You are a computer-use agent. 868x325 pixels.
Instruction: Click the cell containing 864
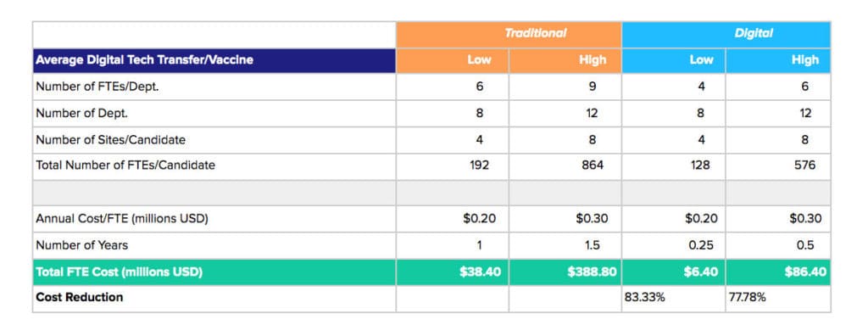tap(565, 166)
